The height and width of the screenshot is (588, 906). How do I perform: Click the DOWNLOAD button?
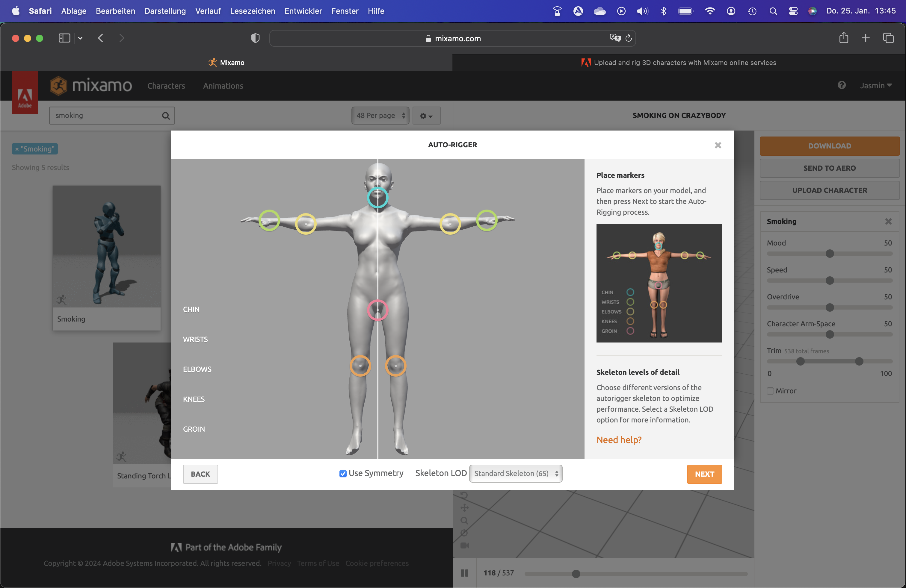point(830,146)
